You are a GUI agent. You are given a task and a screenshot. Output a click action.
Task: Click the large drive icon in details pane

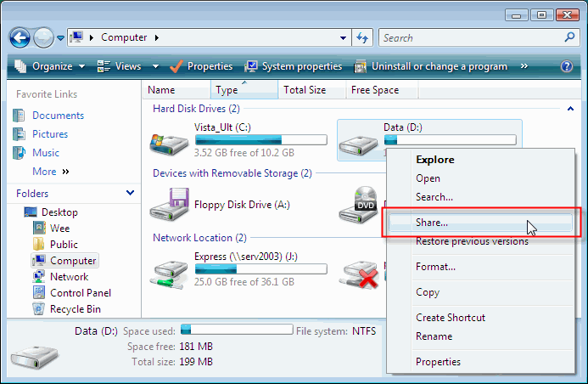tap(35, 358)
